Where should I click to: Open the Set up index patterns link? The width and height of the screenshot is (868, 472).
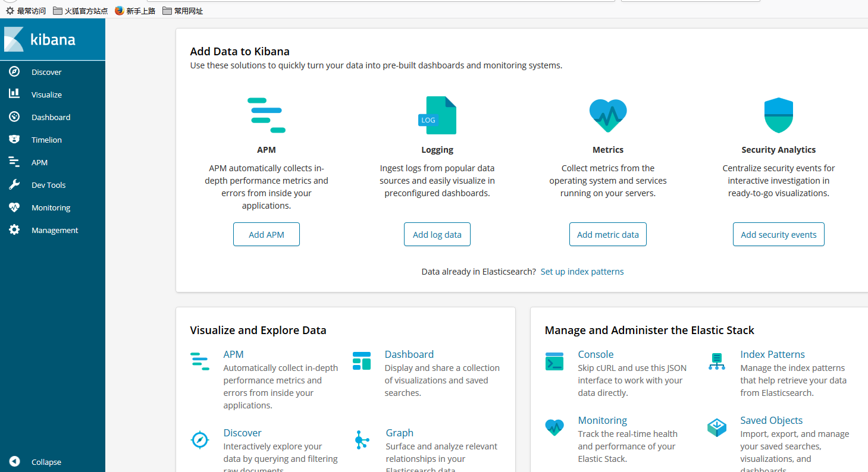point(582,271)
